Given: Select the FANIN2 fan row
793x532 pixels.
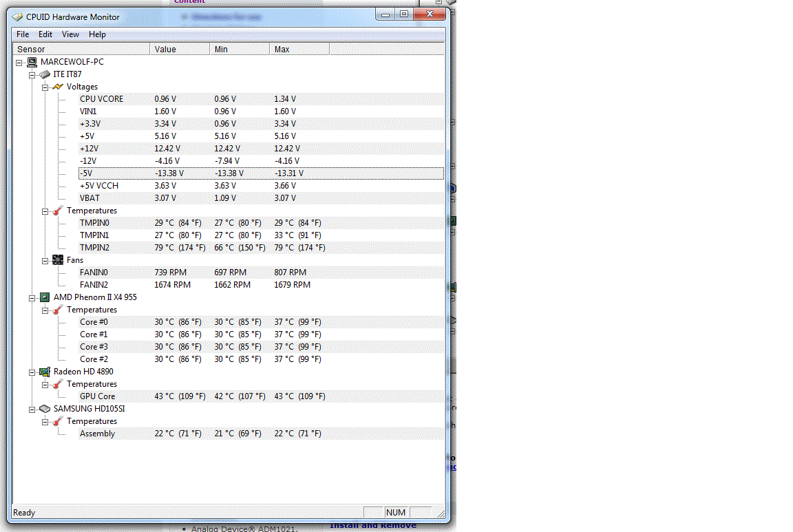Looking at the screenshot, I should tap(262, 285).
